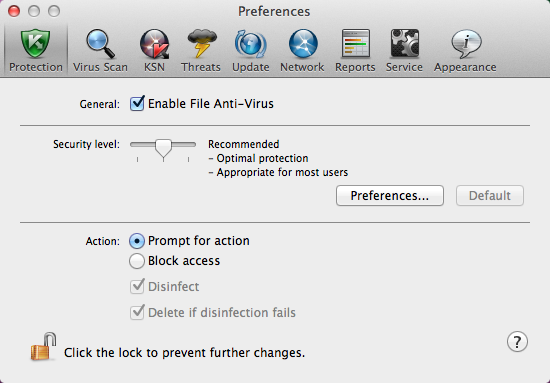
Task: Open help with the question mark button
Action: tap(517, 341)
